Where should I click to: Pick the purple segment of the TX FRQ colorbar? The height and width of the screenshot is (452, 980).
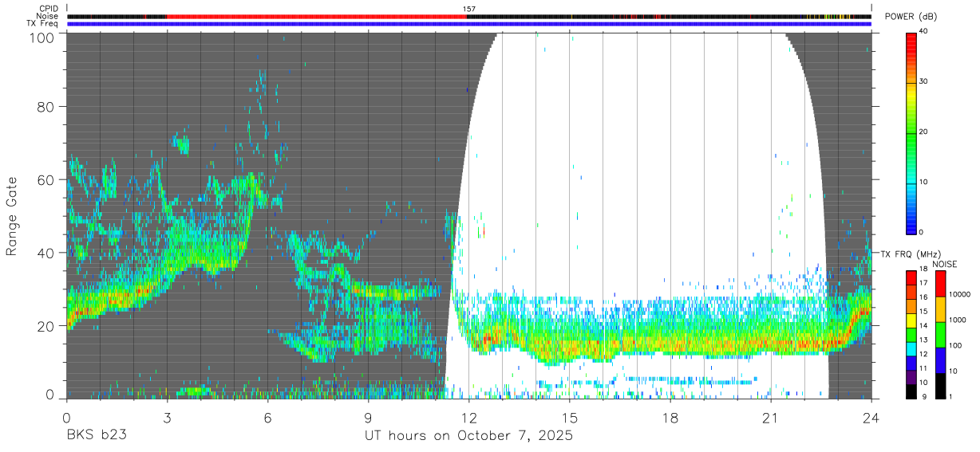click(x=911, y=378)
